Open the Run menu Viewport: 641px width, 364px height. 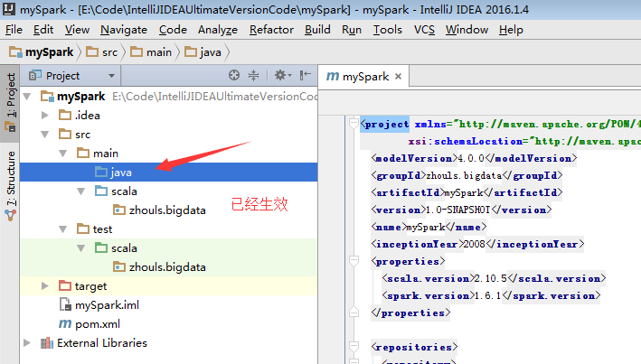click(x=352, y=30)
